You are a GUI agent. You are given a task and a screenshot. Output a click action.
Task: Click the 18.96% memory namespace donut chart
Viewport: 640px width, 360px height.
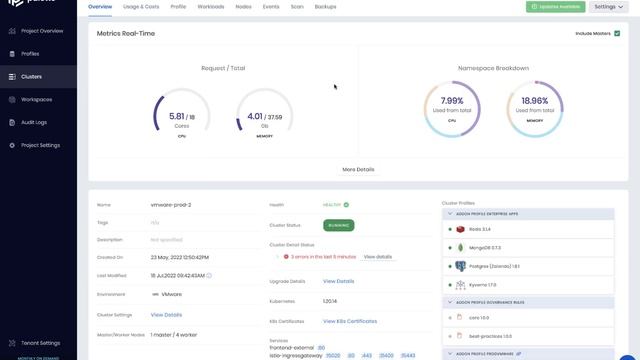pos(535,109)
